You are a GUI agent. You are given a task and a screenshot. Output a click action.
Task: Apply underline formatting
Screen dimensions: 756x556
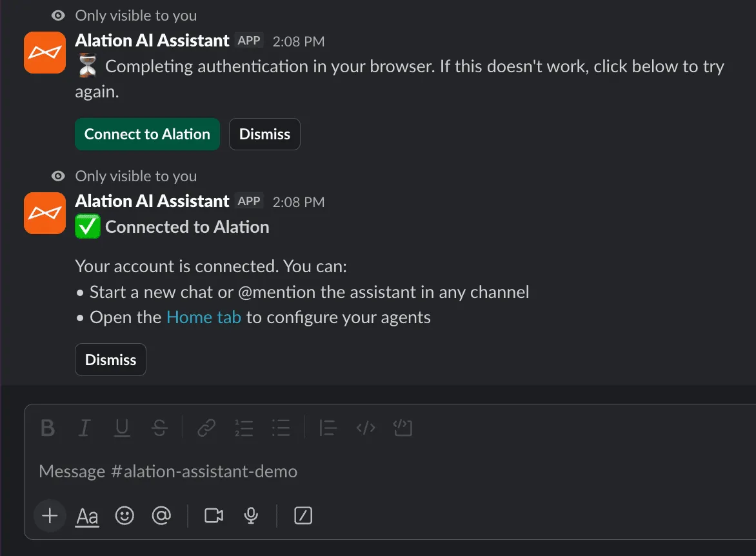tap(122, 428)
